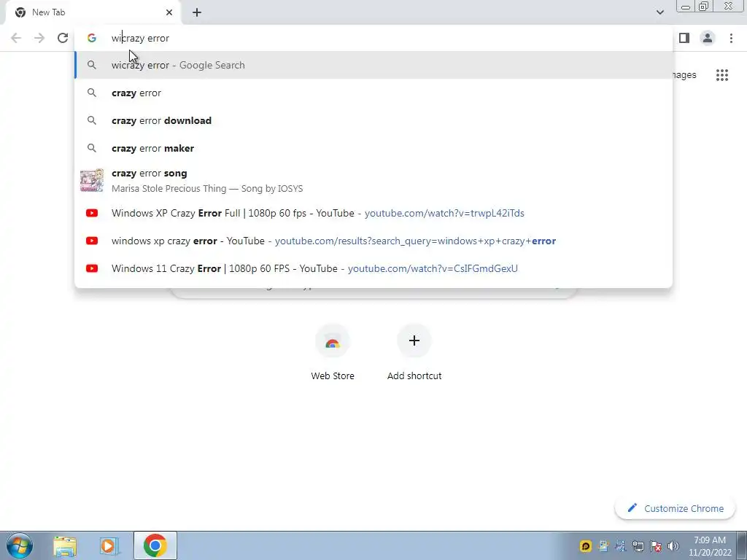Click the Images link at top right
The width and height of the screenshot is (747, 560).
(684, 75)
